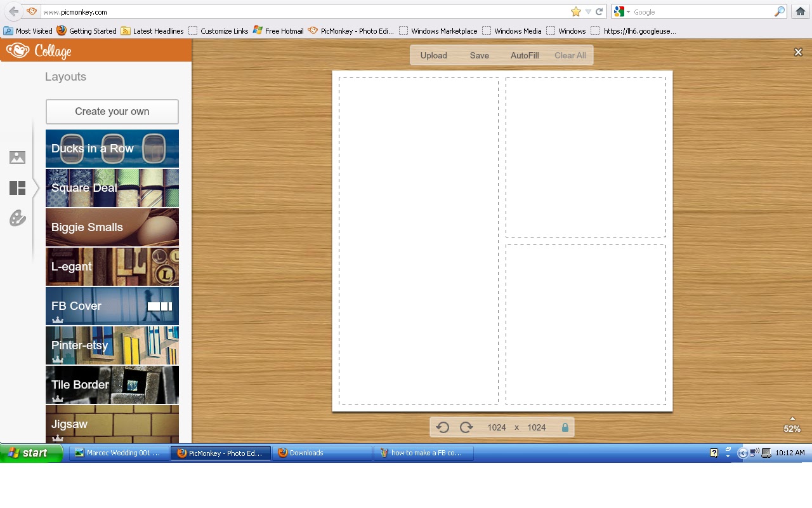
Task: Click the AutoFill button
Action: tap(525, 55)
